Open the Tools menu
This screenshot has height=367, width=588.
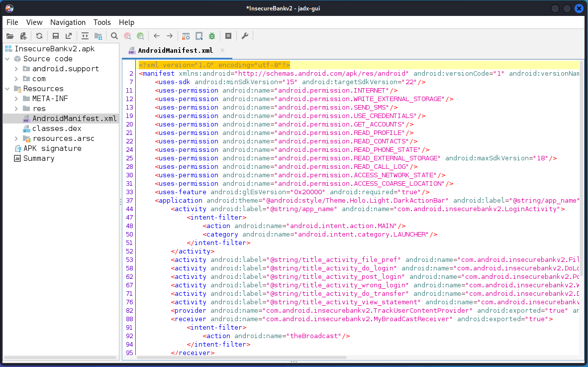(x=102, y=22)
